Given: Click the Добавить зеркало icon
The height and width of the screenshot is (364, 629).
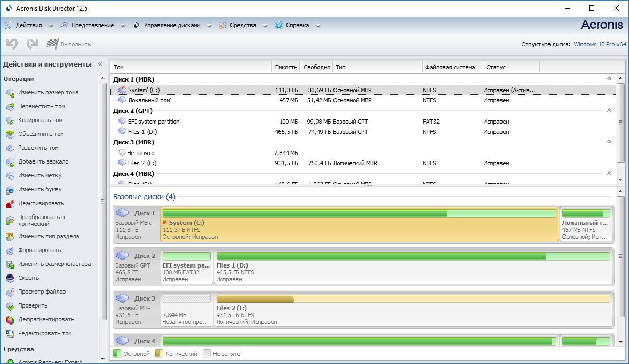Looking at the screenshot, I should click(10, 162).
